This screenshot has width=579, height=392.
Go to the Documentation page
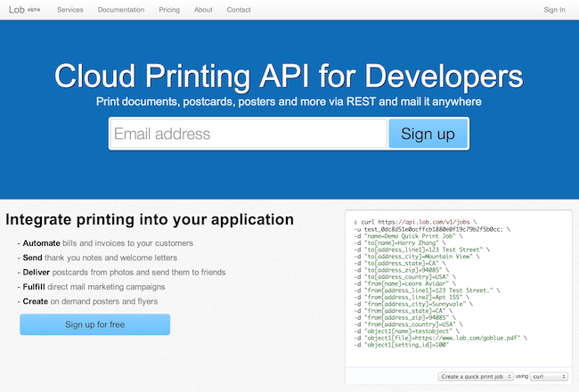[x=122, y=10]
